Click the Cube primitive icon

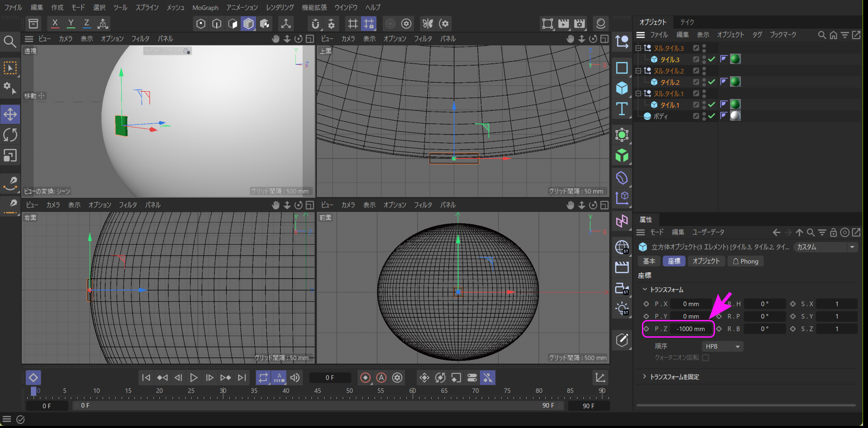[621, 88]
